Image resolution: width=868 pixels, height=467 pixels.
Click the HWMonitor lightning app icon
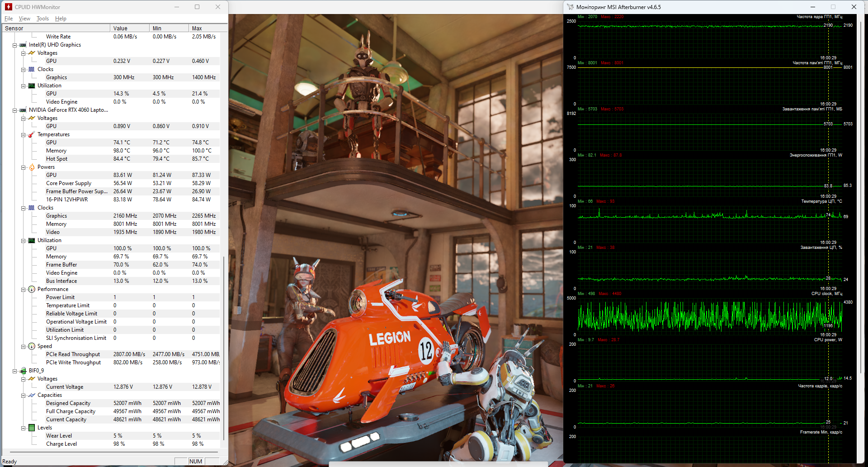[x=8, y=7]
